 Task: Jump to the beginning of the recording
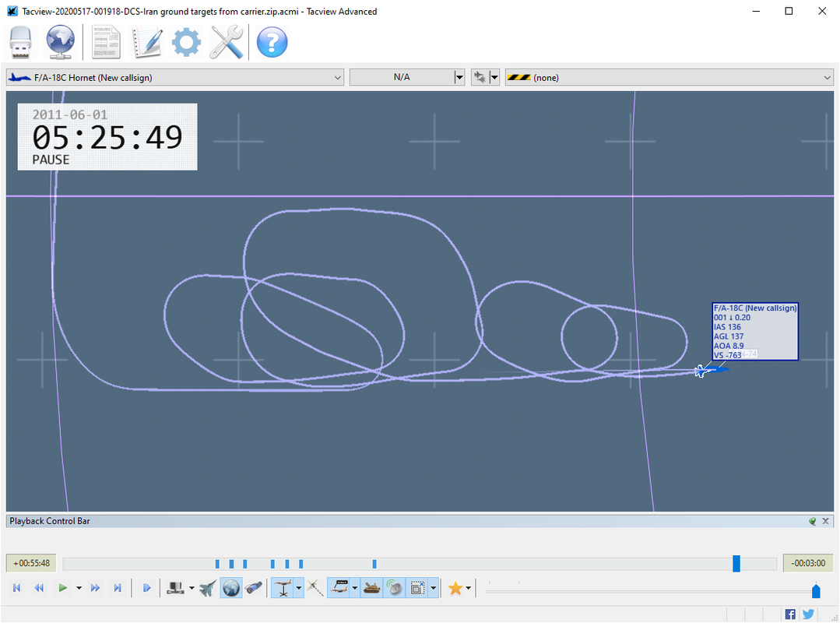pos(16,588)
